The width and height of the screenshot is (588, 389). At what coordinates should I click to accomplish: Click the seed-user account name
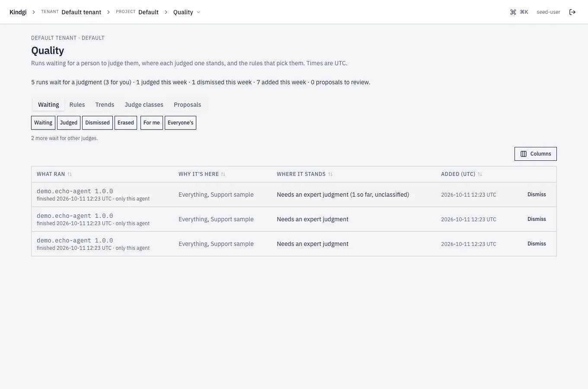click(x=548, y=12)
